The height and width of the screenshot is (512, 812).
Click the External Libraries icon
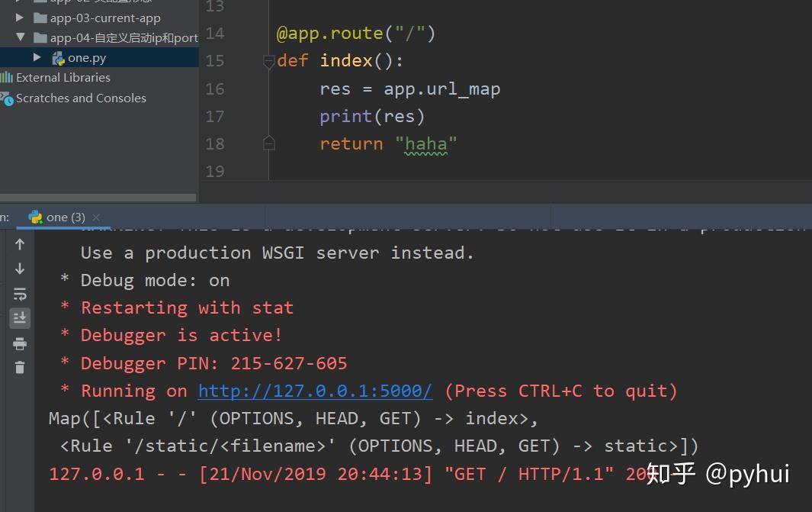point(7,78)
